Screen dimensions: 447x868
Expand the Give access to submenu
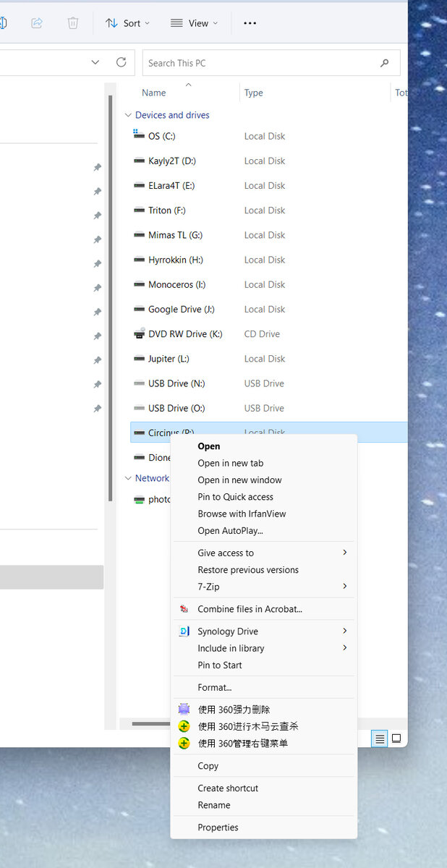345,553
